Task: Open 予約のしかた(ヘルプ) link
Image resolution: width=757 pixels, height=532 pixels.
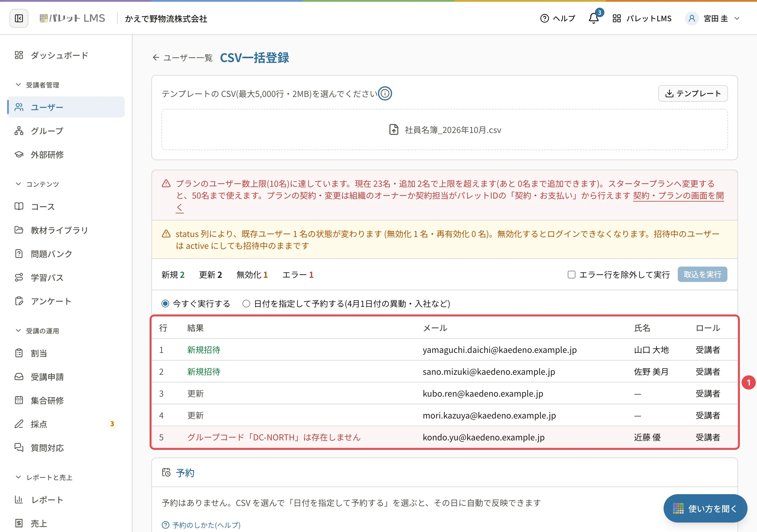Action: click(x=201, y=525)
